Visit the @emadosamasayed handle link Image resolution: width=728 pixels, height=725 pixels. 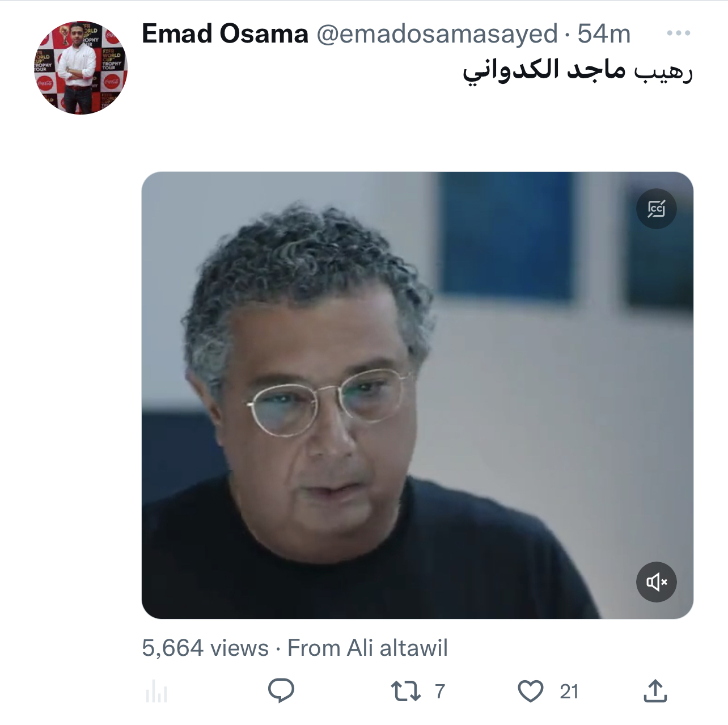pos(437,34)
